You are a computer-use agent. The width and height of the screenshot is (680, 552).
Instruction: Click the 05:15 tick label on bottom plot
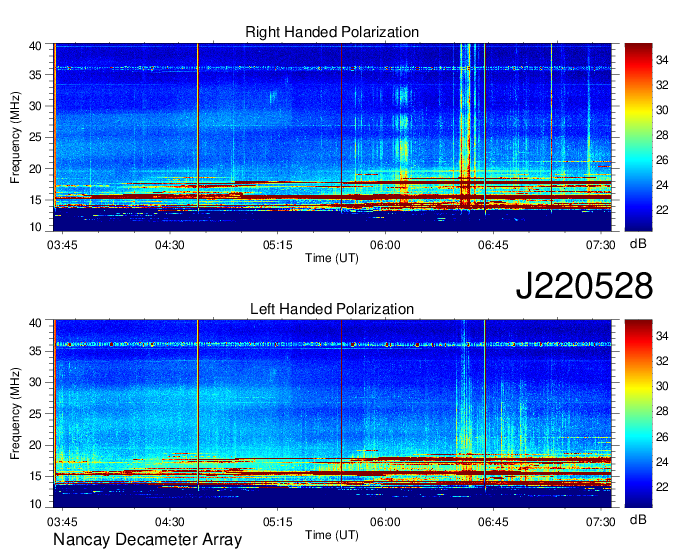[278, 522]
